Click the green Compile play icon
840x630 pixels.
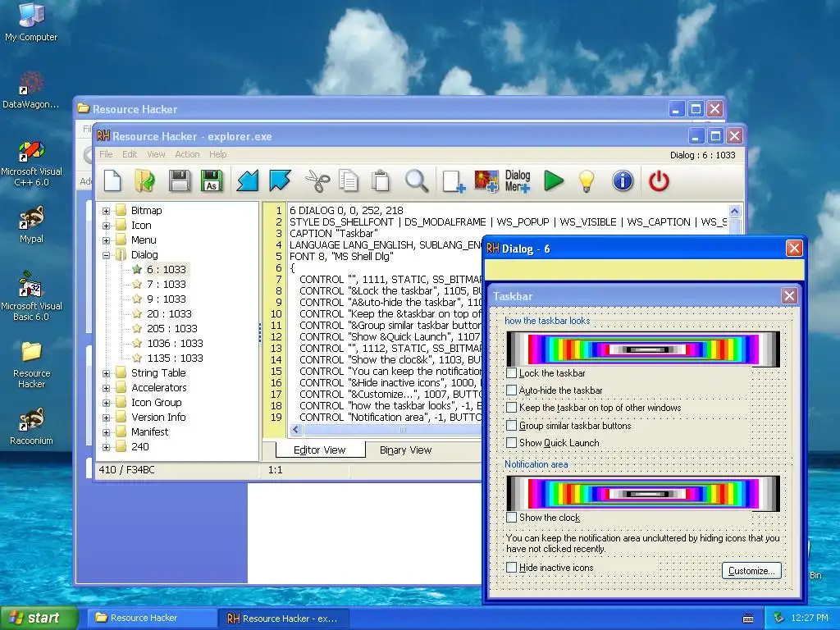coord(554,181)
